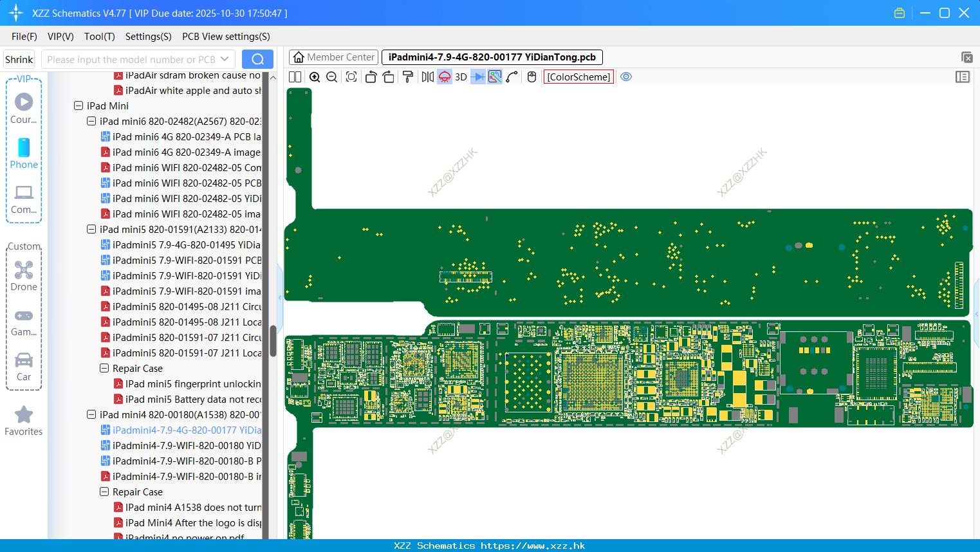
Task: Open the VIP(V) menu
Action: 60,37
